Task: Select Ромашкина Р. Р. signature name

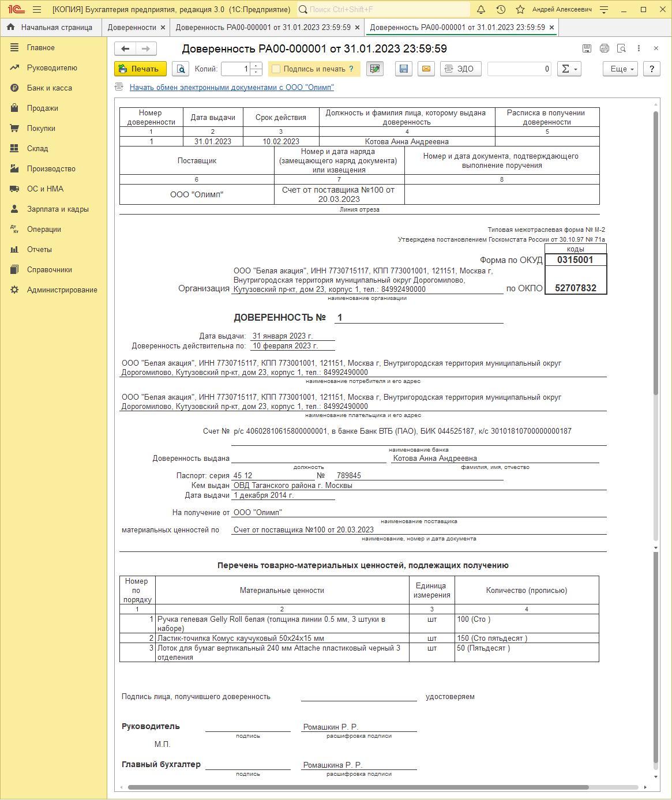Action: click(332, 765)
